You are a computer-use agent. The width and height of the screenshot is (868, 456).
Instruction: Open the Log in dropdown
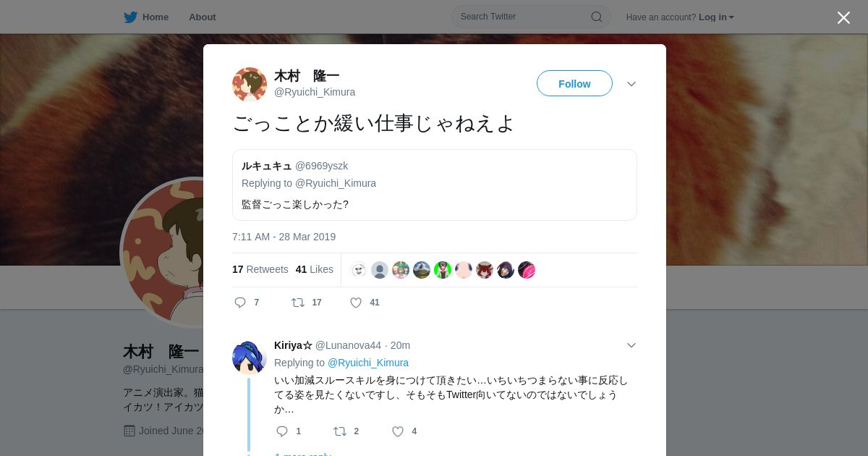(x=716, y=17)
